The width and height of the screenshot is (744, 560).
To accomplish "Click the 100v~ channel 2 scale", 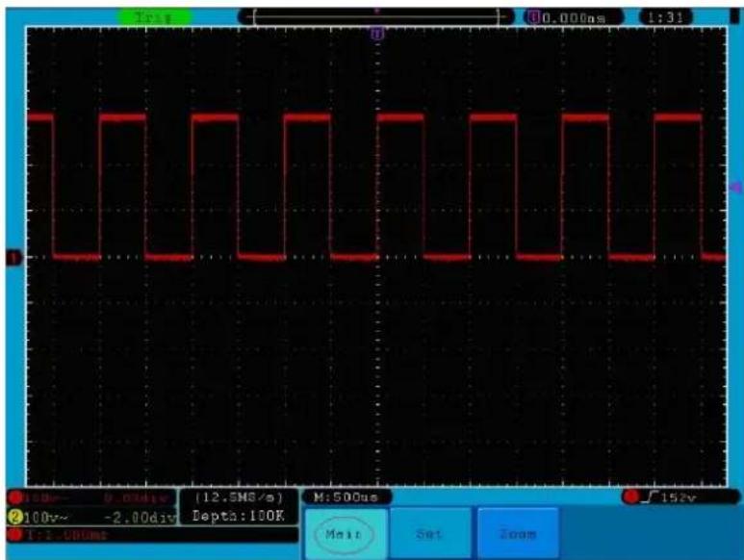I will [46, 518].
